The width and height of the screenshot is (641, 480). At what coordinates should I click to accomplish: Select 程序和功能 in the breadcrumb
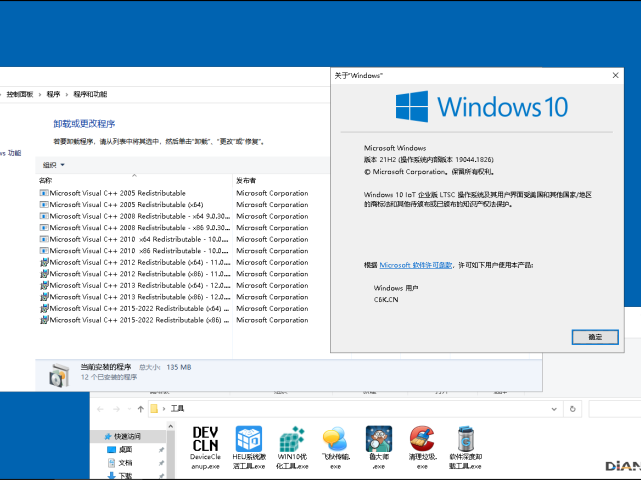pyautogui.click(x=90, y=94)
